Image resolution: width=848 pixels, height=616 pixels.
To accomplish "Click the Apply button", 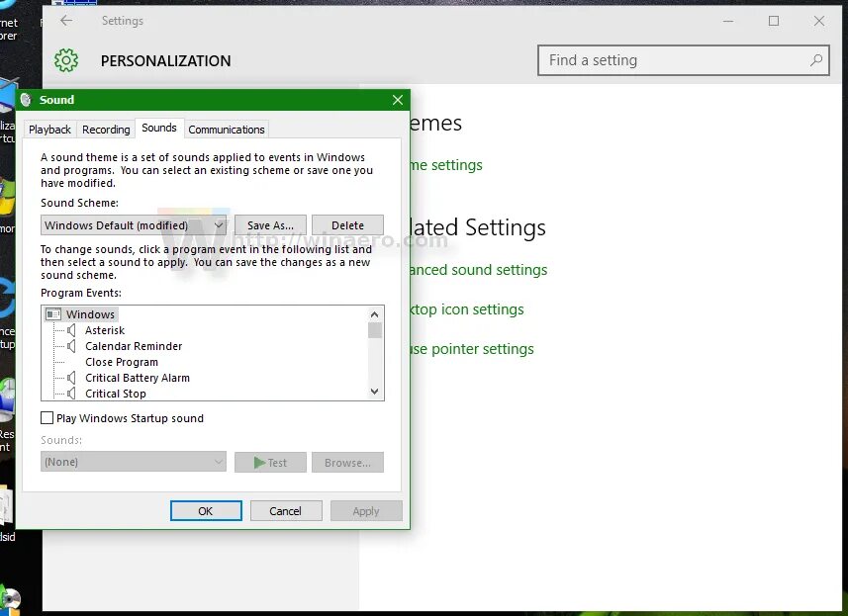I will coord(366,510).
